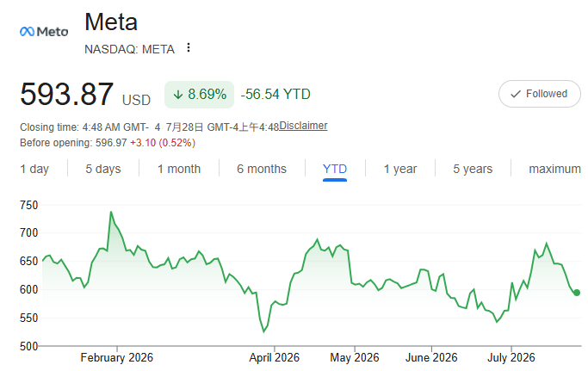The image size is (588, 371).
Task: Click the chart peak near February 2026
Action: pyautogui.click(x=111, y=213)
